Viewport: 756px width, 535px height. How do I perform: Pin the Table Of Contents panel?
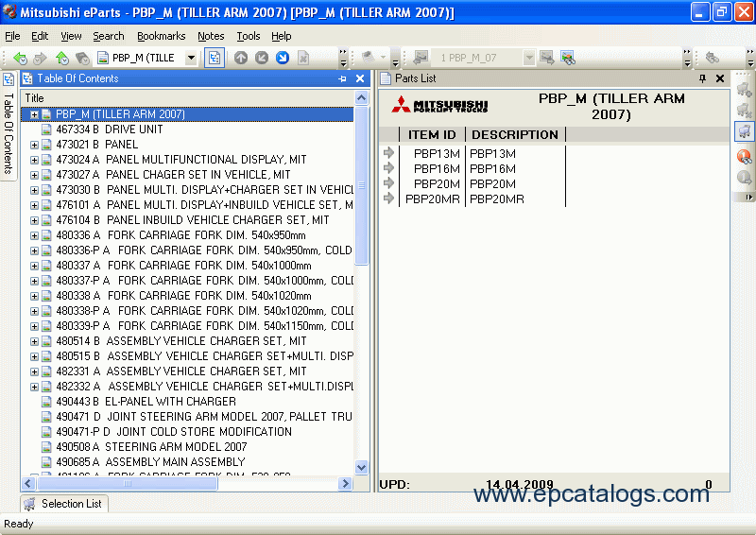(342, 78)
